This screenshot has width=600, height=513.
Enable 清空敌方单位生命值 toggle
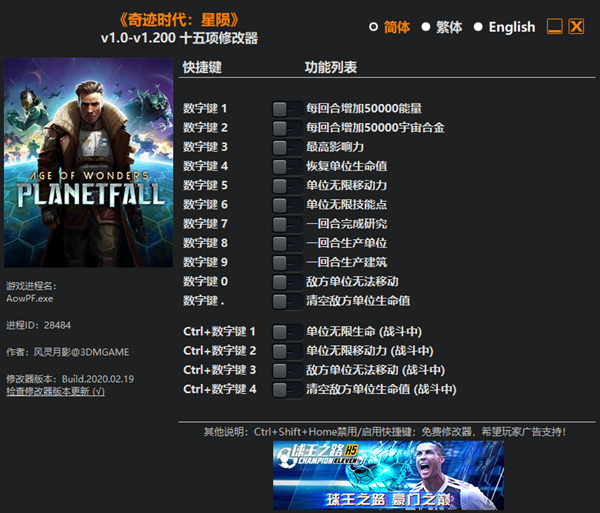(287, 301)
